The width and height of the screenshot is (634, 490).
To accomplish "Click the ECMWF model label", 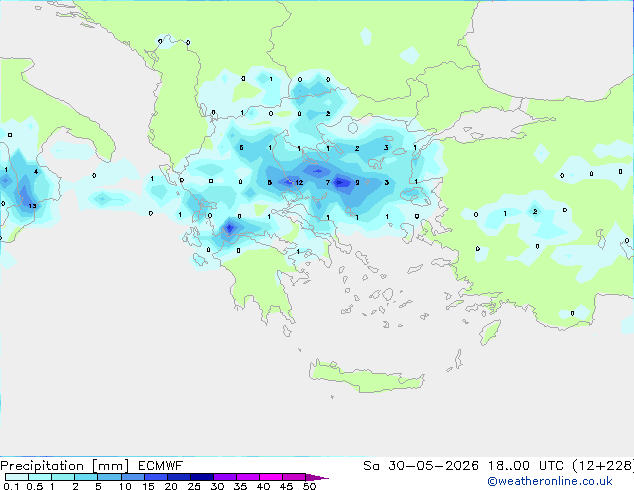I will pyautogui.click(x=160, y=466).
